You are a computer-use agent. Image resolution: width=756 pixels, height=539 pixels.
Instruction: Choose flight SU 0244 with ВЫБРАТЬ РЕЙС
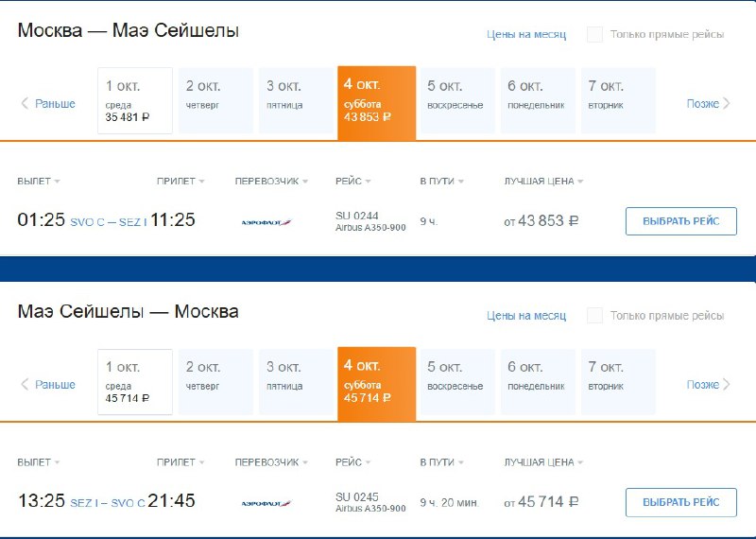(680, 221)
